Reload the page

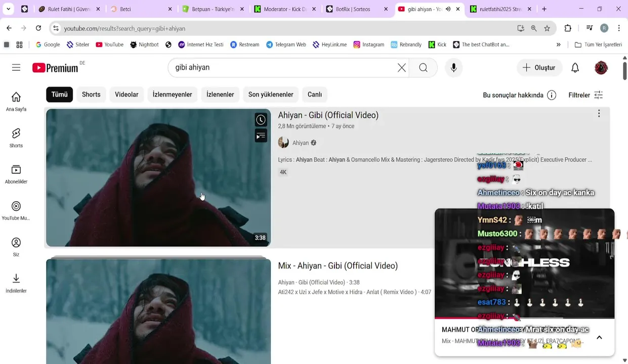pos(38,28)
